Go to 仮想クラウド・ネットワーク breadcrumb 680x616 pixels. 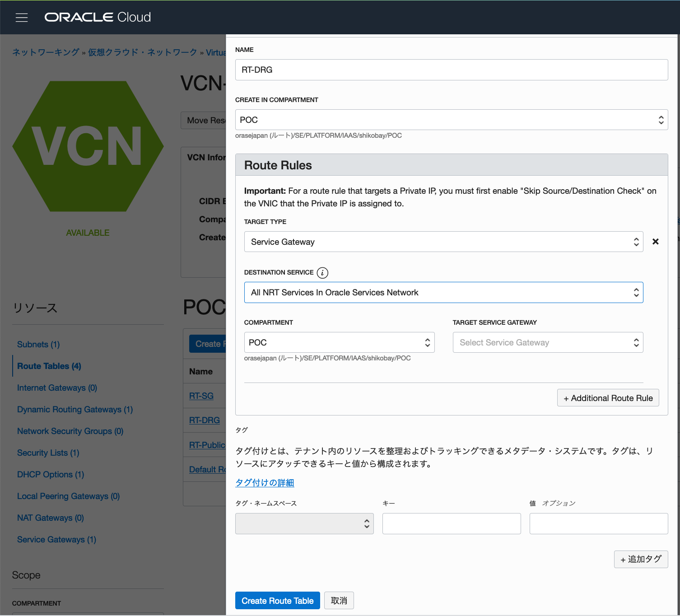coord(143,52)
